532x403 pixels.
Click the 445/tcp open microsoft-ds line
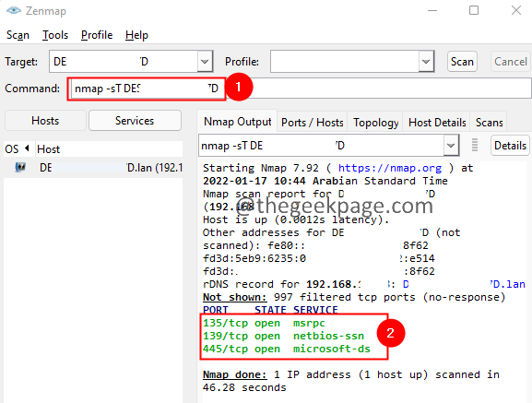pos(287,349)
